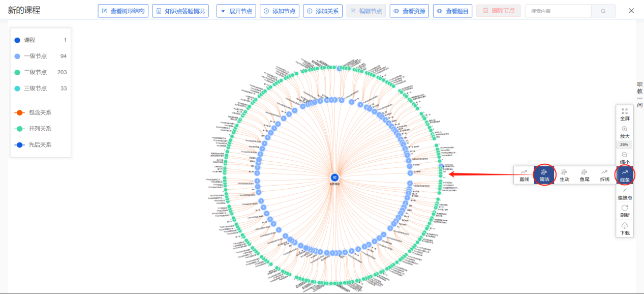Image resolution: width=644 pixels, height=294 pixels.
Task: Click the 全屏 fullscreen icon
Action: pyautogui.click(x=625, y=111)
